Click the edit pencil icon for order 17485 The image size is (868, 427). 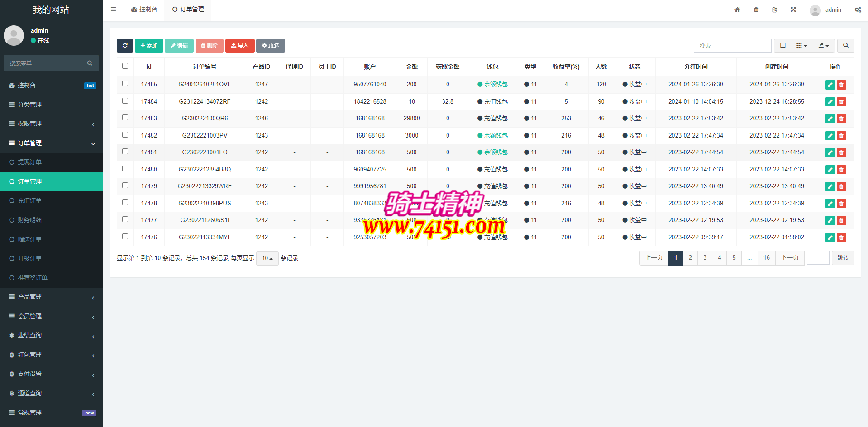pyautogui.click(x=830, y=85)
